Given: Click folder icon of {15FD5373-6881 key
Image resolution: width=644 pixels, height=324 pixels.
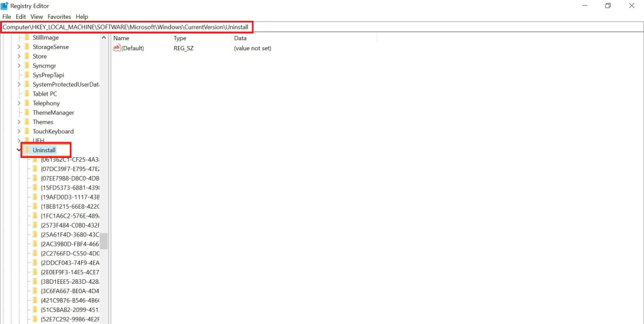Looking at the screenshot, I should (35, 187).
